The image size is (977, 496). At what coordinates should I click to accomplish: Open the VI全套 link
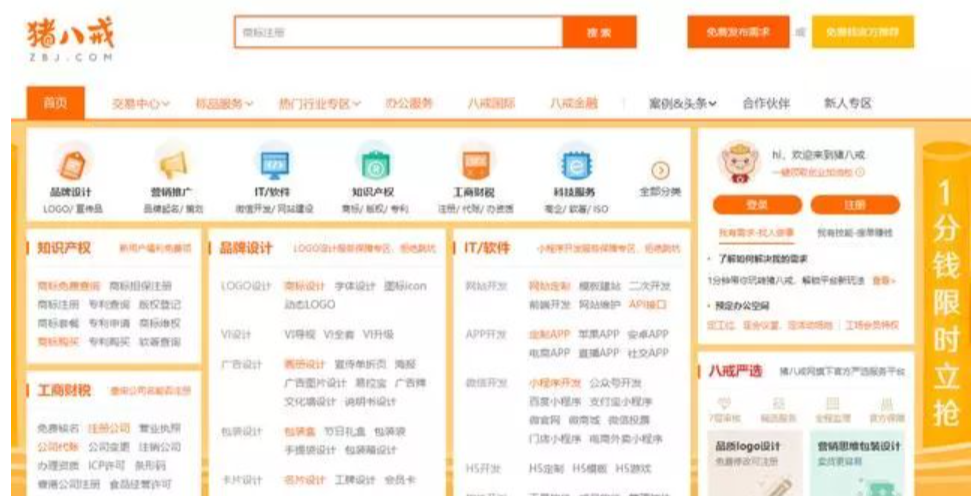(339, 335)
